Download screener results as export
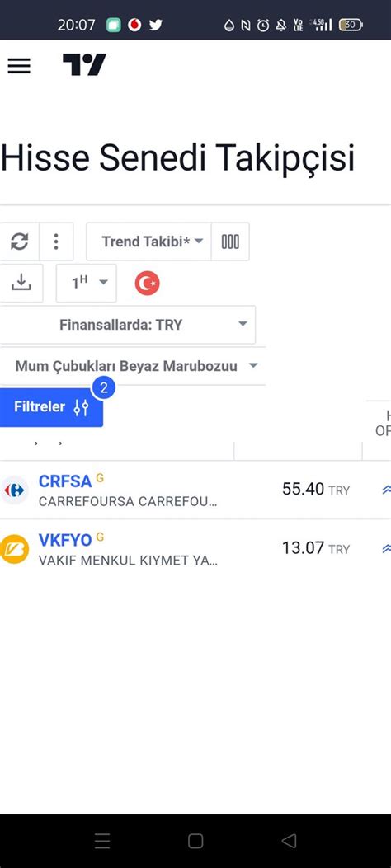 click(21, 283)
